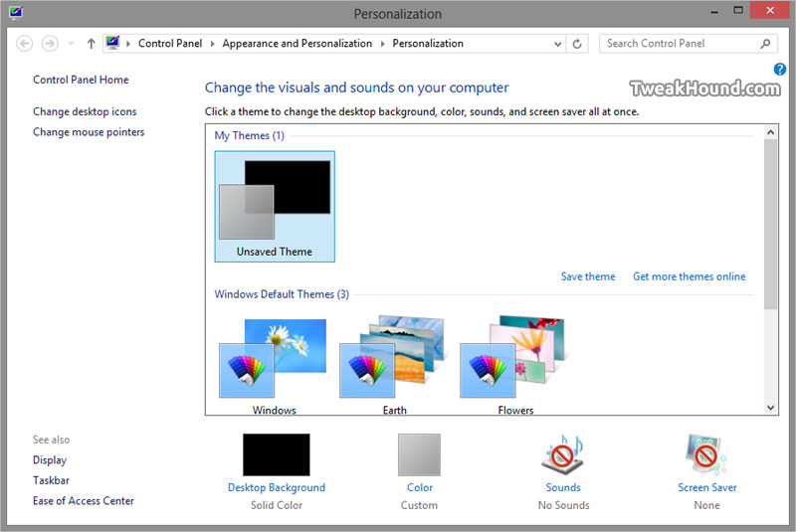Click the theme list scrollbar thumb
This screenshot has height=532, width=796.
click(x=770, y=224)
